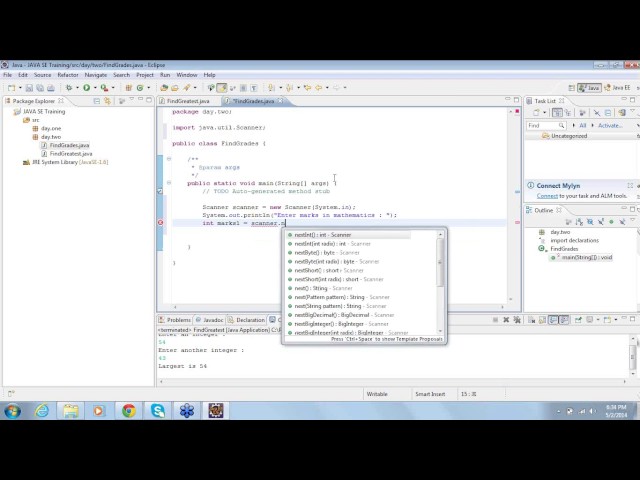Click Synchronize Changed icon in Task List

click(621, 113)
